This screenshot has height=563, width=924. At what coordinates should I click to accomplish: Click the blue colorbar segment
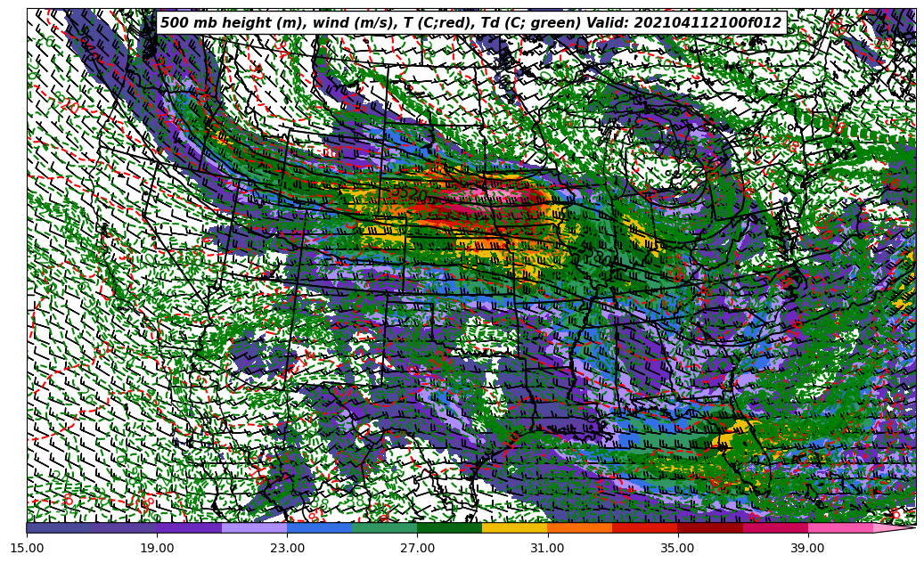click(319, 528)
